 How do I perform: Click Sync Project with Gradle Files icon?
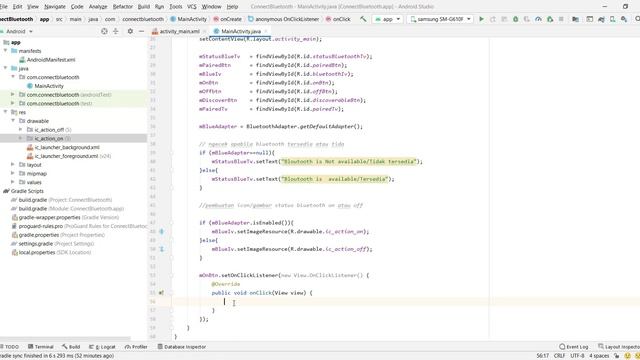(601, 19)
